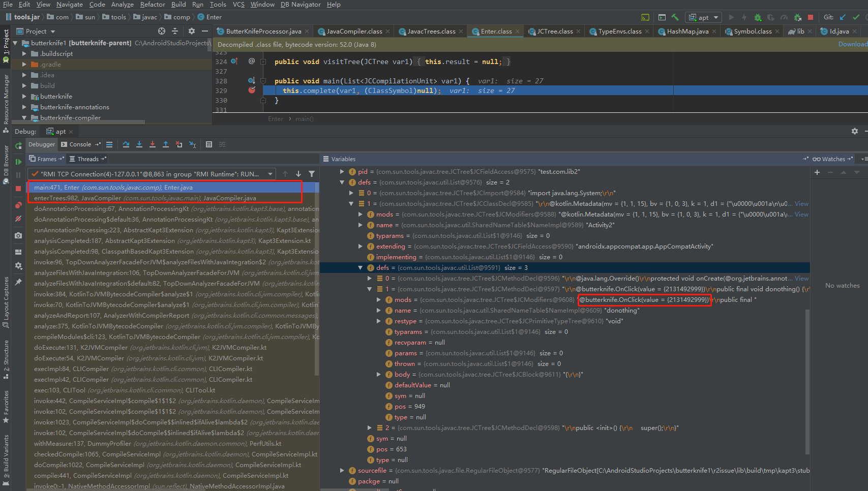Click the Run to Cursor icon
The height and width of the screenshot is (491, 868).
tap(193, 144)
